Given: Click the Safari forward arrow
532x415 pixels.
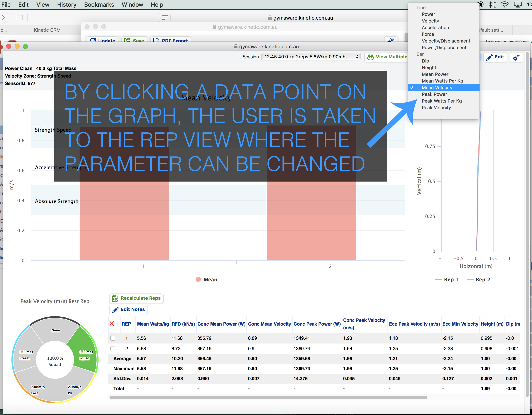Looking at the screenshot, I should click(x=3, y=18).
